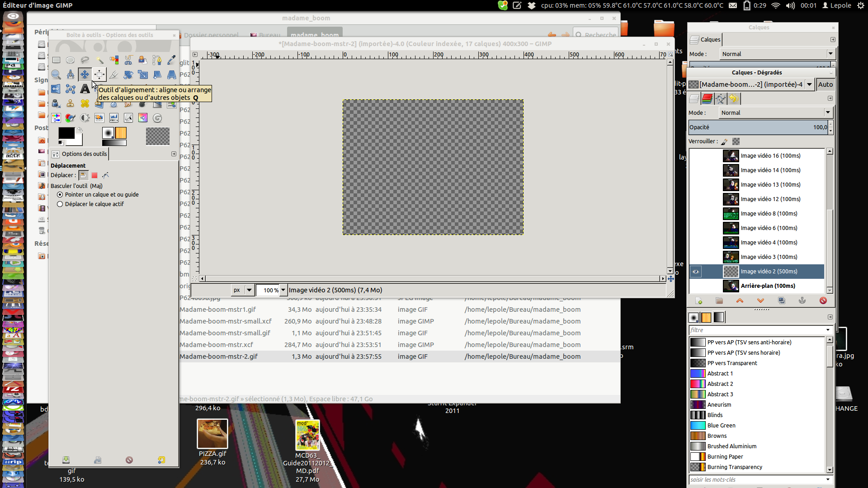868x488 pixels.
Task: Select the rectangle selection tool
Action: (x=56, y=60)
